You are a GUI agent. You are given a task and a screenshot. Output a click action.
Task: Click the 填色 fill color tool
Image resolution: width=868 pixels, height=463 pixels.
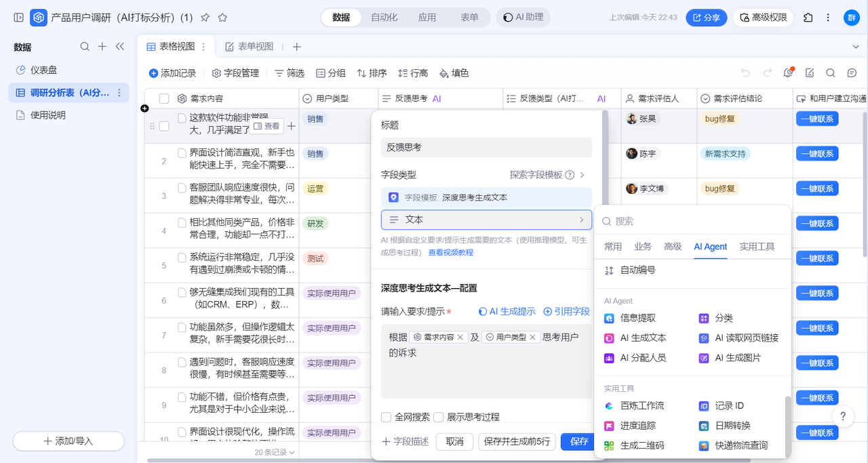(x=454, y=73)
